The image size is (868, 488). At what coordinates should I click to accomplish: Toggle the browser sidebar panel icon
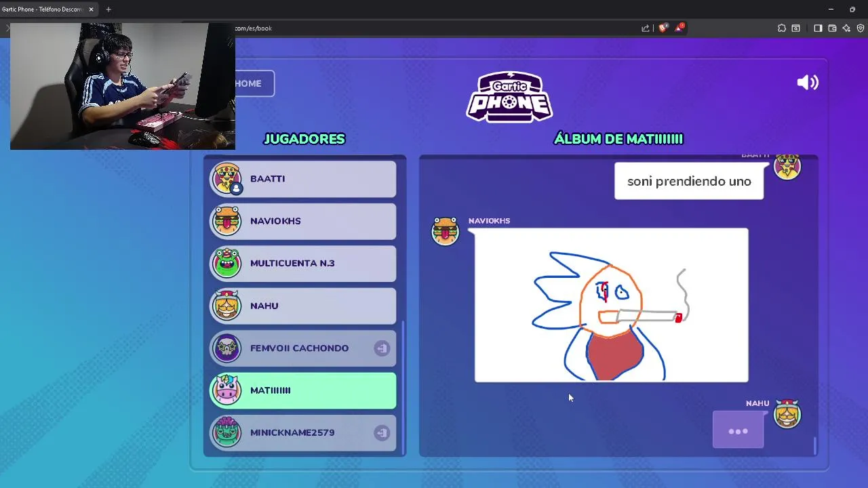(x=818, y=28)
